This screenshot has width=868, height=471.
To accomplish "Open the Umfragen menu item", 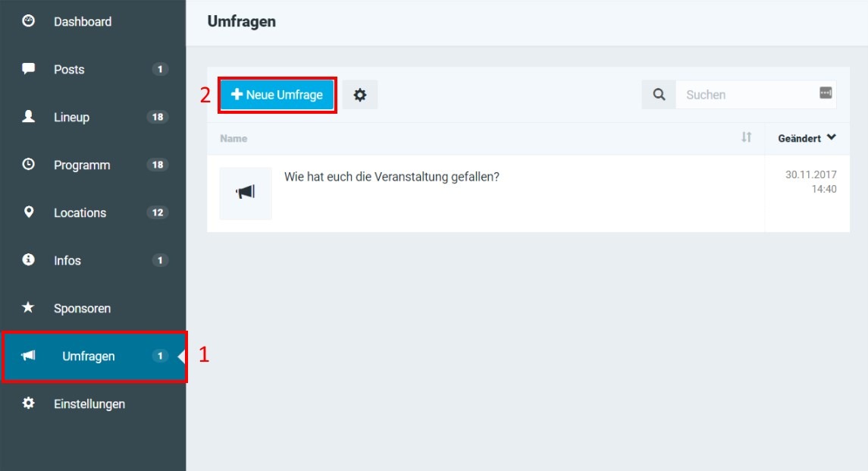I will (x=89, y=356).
